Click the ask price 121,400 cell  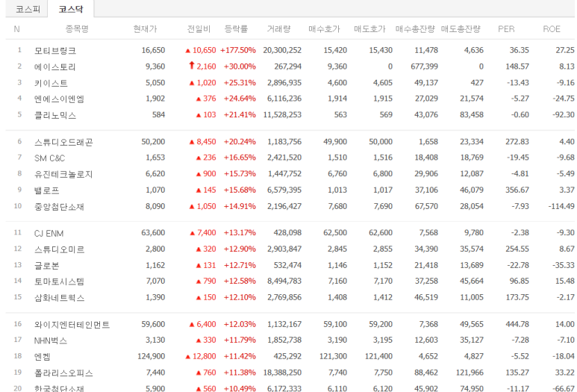point(378,356)
